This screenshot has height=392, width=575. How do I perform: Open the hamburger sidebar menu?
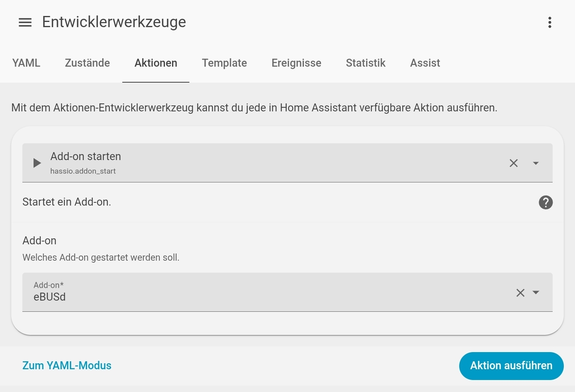coord(25,22)
